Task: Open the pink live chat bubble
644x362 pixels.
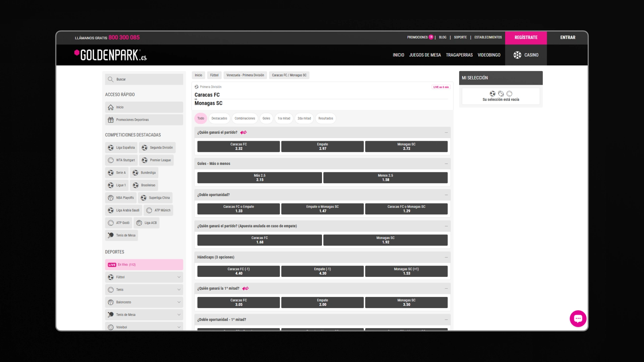Action: [578, 318]
